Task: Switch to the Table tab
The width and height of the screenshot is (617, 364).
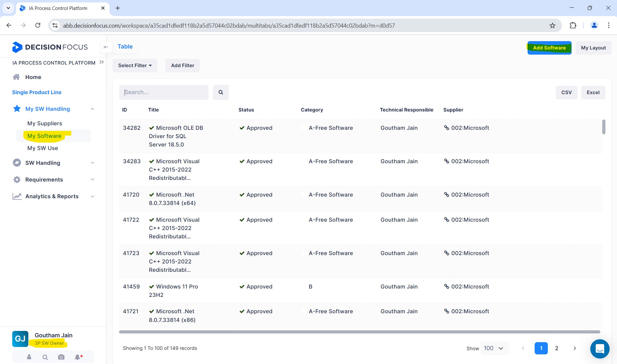Action: tap(125, 47)
